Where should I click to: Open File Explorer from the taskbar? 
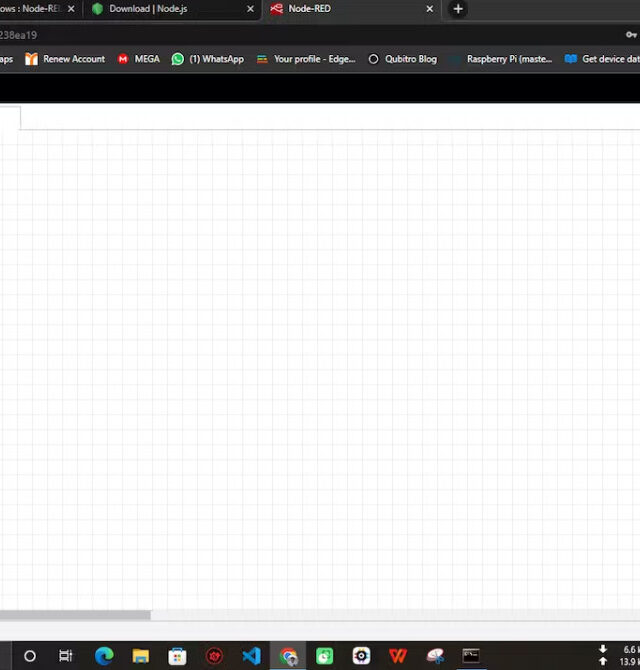pos(141,656)
